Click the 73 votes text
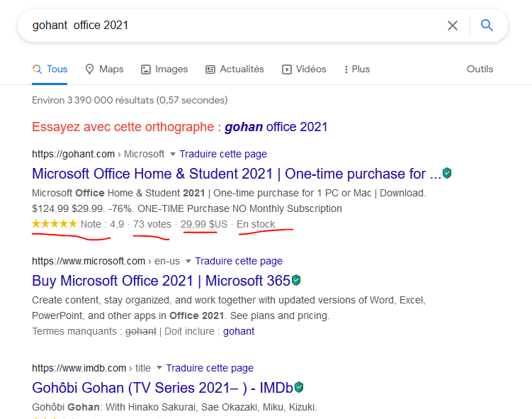 pyautogui.click(x=152, y=225)
